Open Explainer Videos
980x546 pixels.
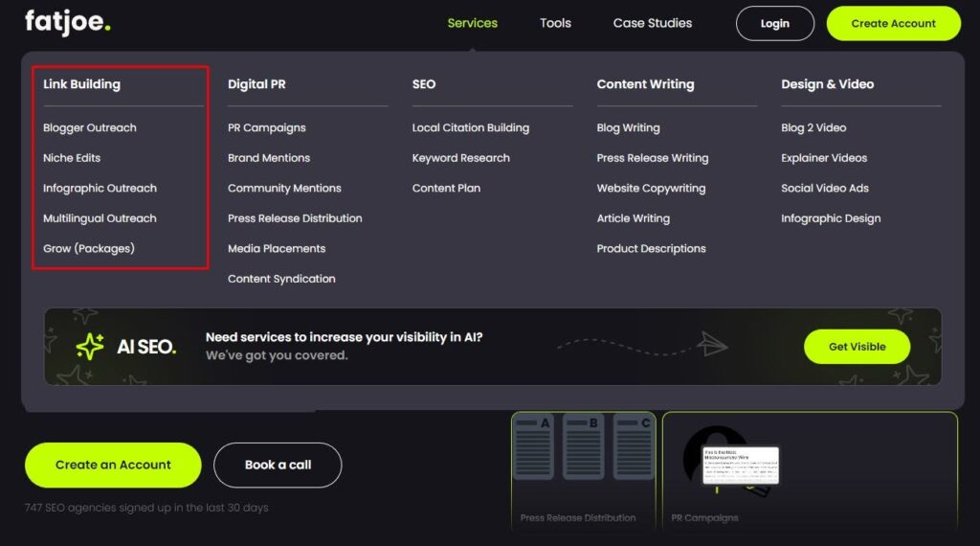click(824, 158)
